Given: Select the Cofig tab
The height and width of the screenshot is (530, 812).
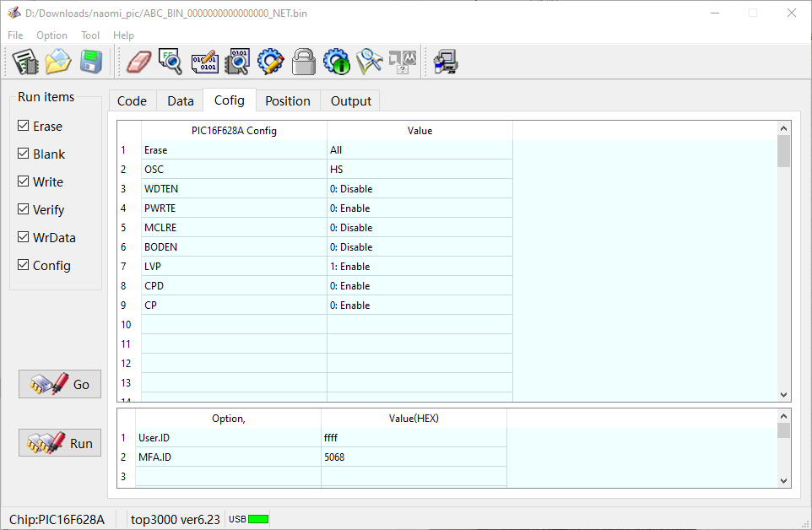Looking at the screenshot, I should tap(230, 100).
